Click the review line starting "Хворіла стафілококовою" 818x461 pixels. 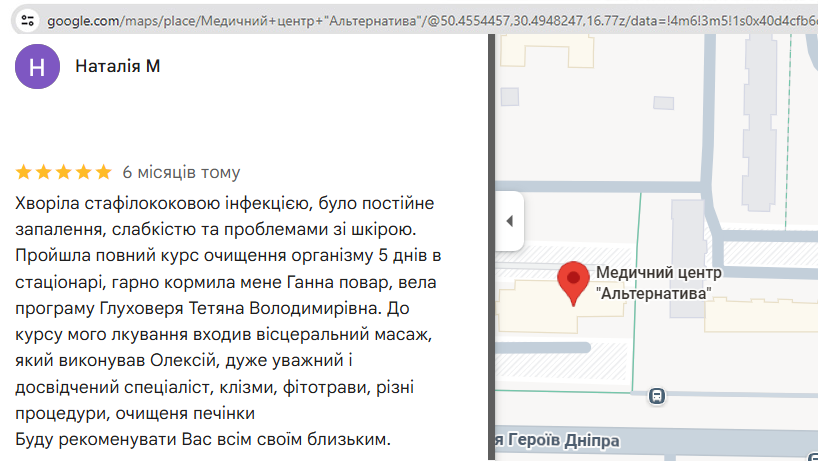(x=225, y=203)
